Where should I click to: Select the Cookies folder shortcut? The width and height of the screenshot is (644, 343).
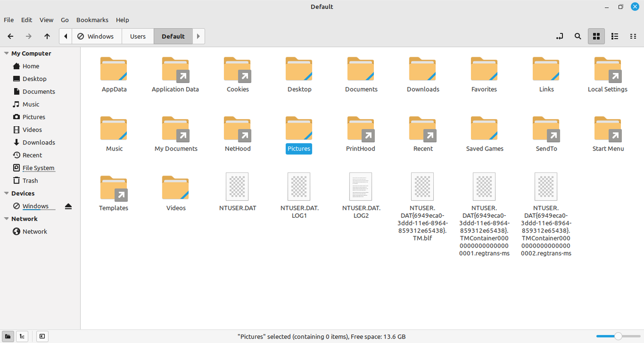point(237,74)
